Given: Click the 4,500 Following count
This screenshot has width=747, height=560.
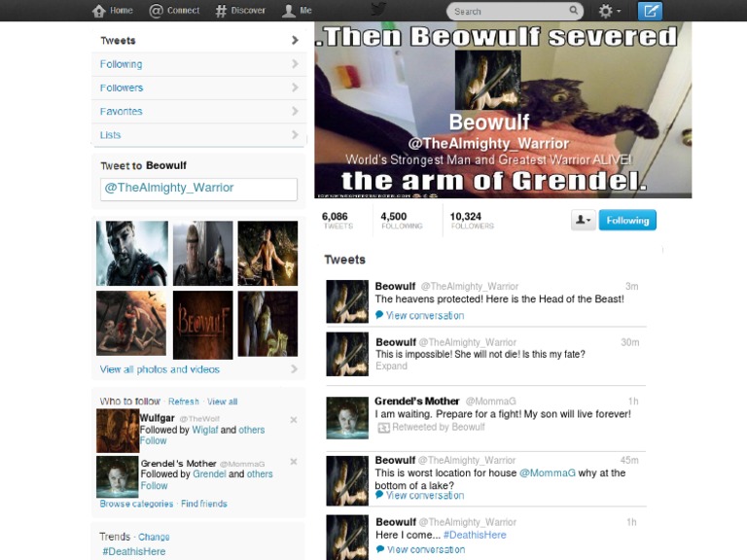Looking at the screenshot, I should (402, 220).
